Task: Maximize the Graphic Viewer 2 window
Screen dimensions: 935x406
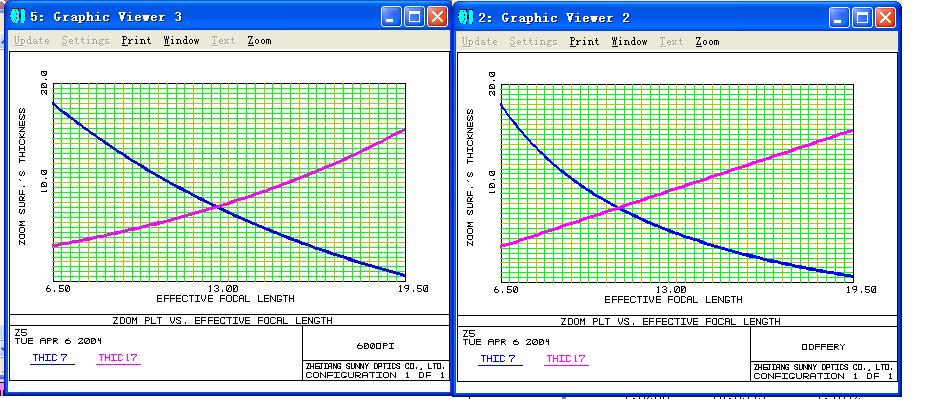Action: click(862, 17)
